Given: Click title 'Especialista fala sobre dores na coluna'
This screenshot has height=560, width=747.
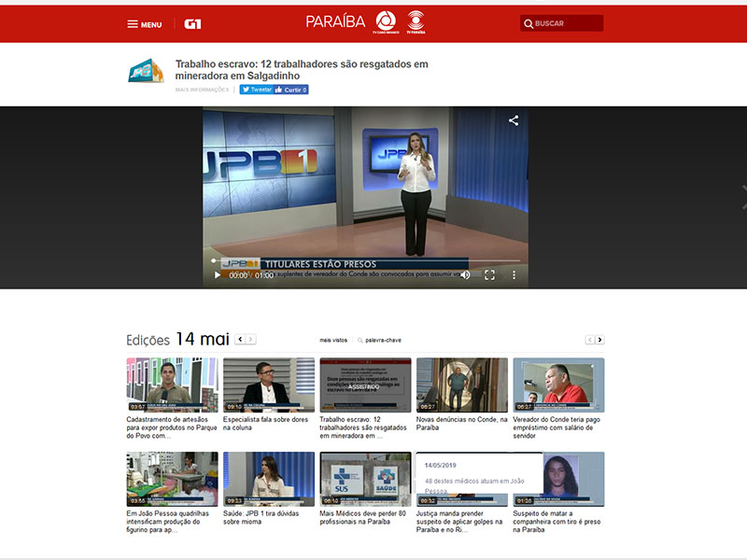Looking at the screenshot, I should 265,424.
